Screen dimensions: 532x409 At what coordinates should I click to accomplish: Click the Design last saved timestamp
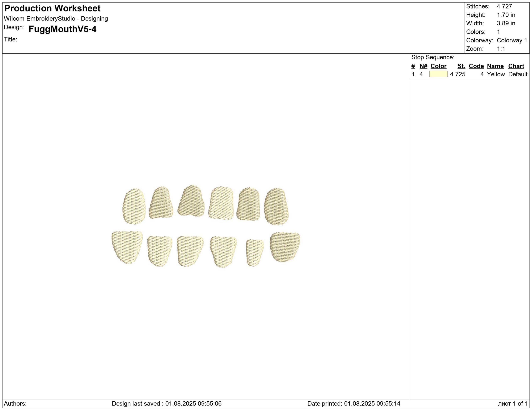click(x=167, y=403)
